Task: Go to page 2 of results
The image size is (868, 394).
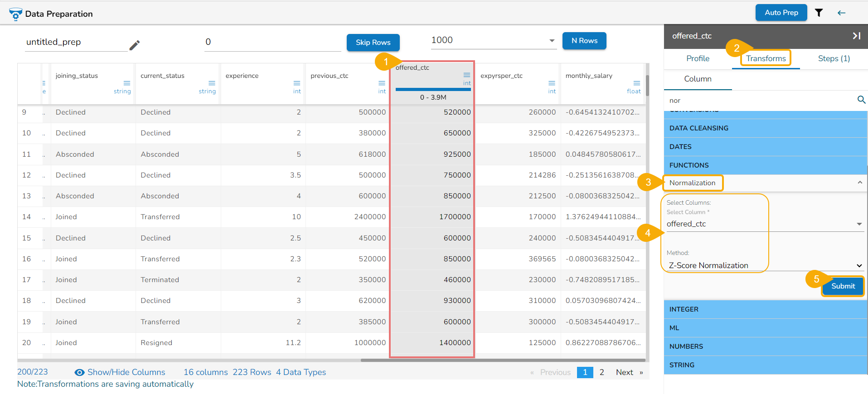Action: (x=601, y=372)
